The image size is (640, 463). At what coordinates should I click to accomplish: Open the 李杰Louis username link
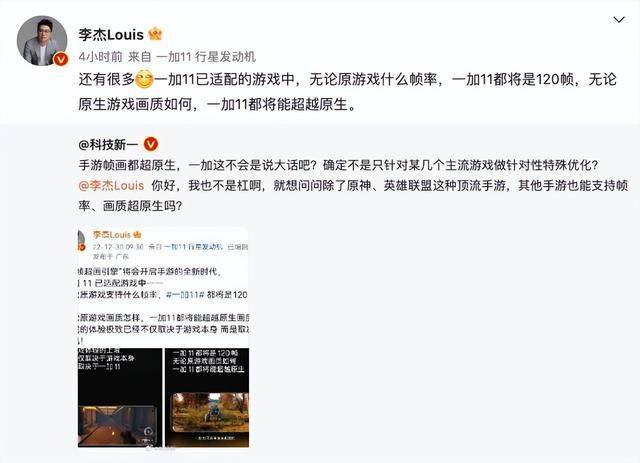coord(111,34)
